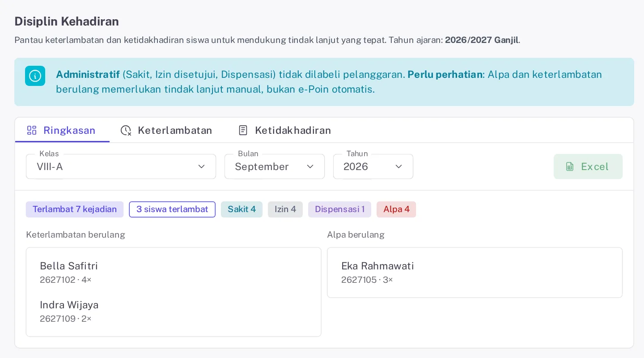The image size is (644, 358).
Task: Expand the Tahun dropdown chevron
Action: 399,166
